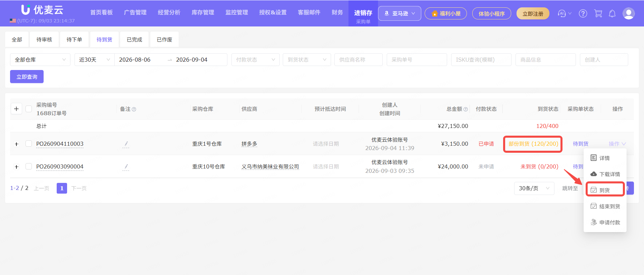644x275 pixels.
Task: Open the 近30天 date range dropdown
Action: [x=95, y=60]
